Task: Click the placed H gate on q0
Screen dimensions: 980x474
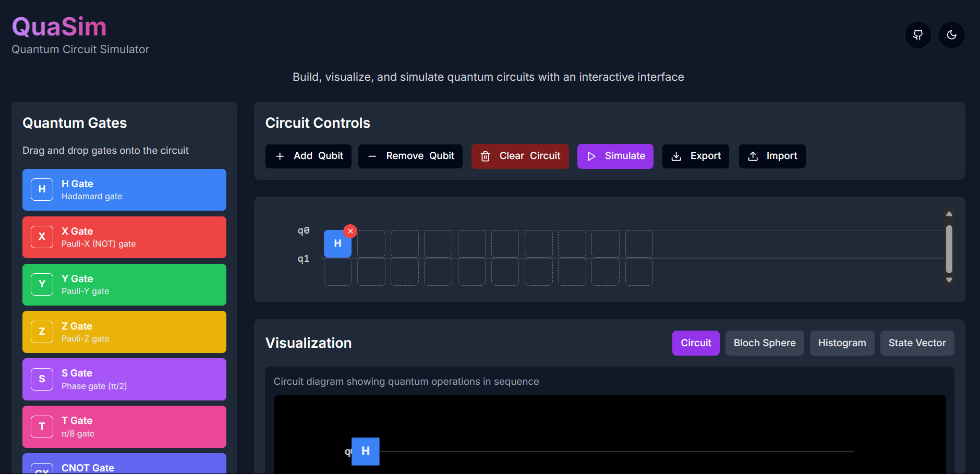Action: [x=337, y=244]
